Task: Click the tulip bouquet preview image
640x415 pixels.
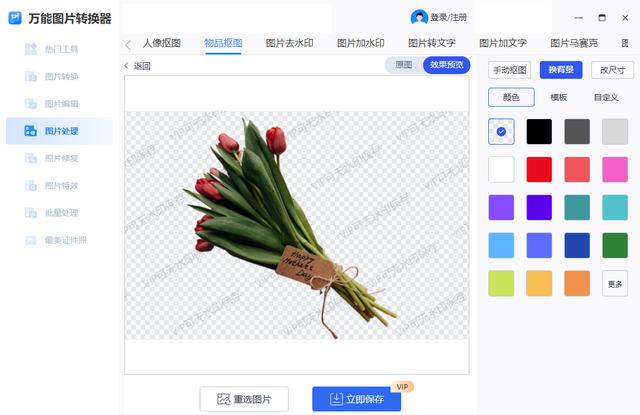Action: (x=297, y=225)
